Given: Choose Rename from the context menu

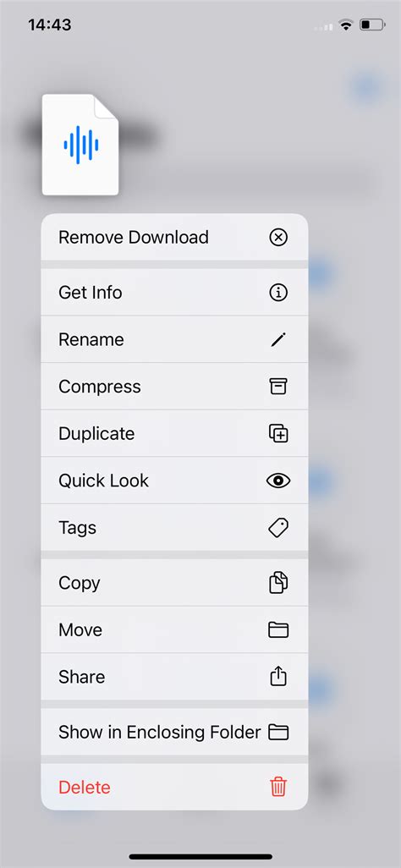Looking at the screenshot, I should pyautogui.click(x=174, y=339).
